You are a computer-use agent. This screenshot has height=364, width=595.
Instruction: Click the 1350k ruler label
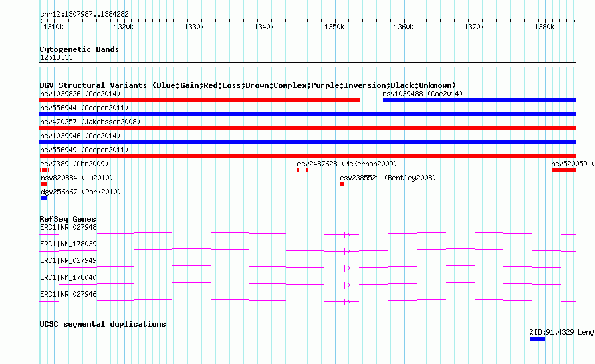click(334, 27)
